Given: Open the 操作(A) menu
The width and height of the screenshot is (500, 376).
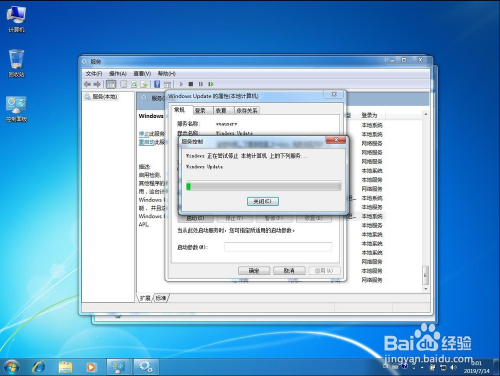Looking at the screenshot, I should pyautogui.click(x=118, y=73).
